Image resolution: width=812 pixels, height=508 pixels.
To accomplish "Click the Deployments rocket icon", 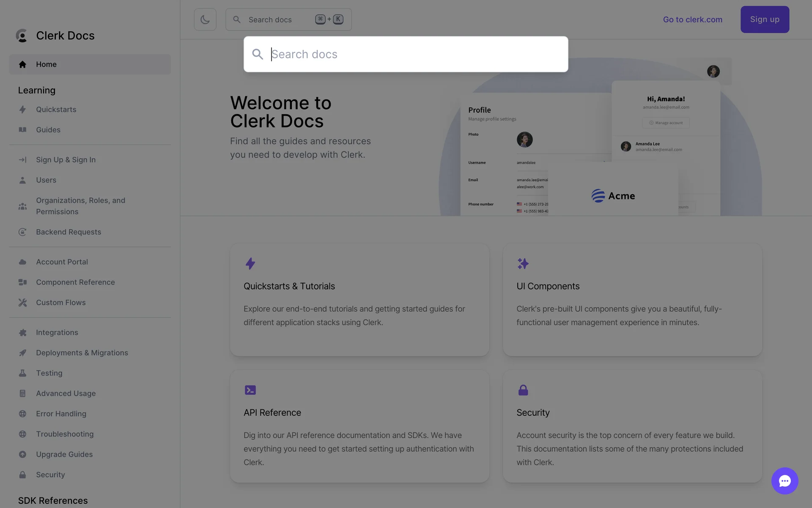I will coord(22,353).
